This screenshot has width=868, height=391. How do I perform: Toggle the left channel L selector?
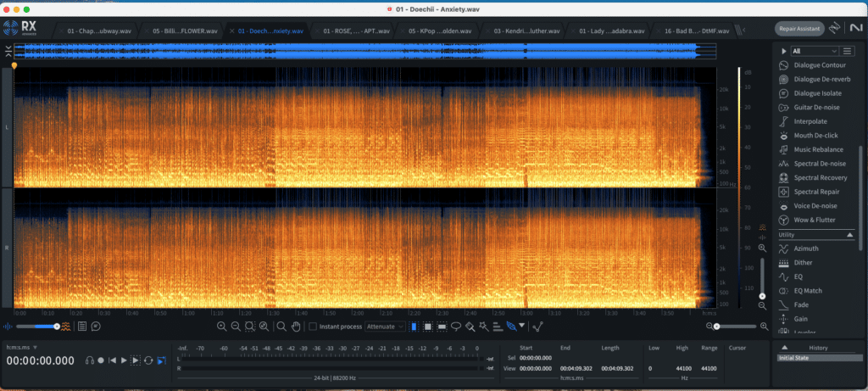click(7, 127)
